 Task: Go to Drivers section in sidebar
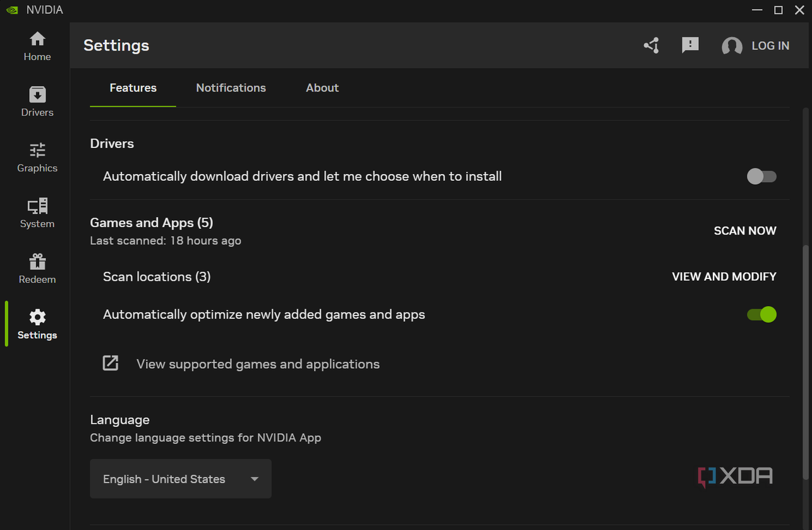pyautogui.click(x=37, y=102)
